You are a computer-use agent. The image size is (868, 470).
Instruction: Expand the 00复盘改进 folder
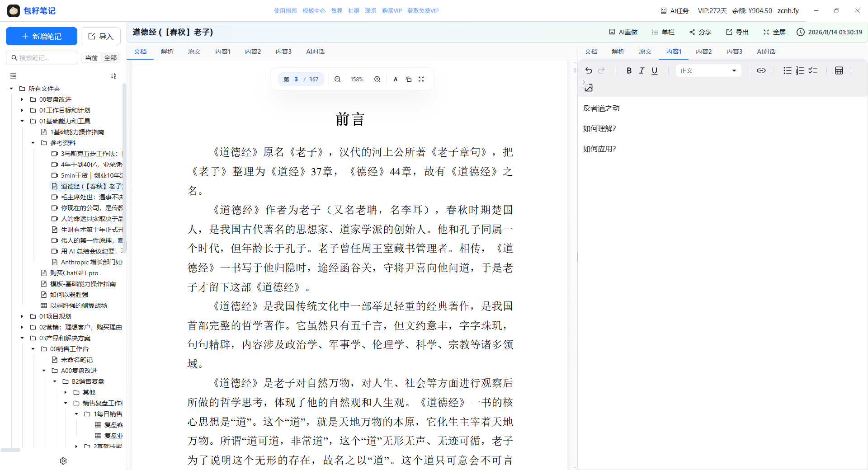point(22,99)
